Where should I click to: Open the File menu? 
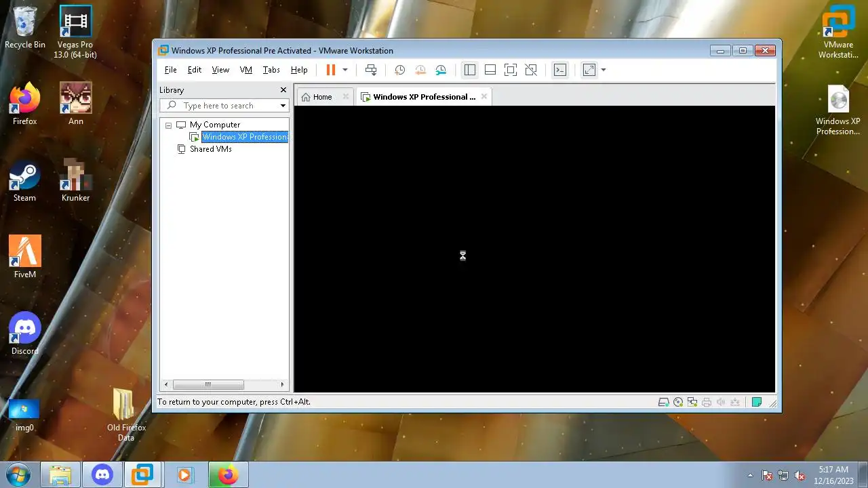coord(171,70)
